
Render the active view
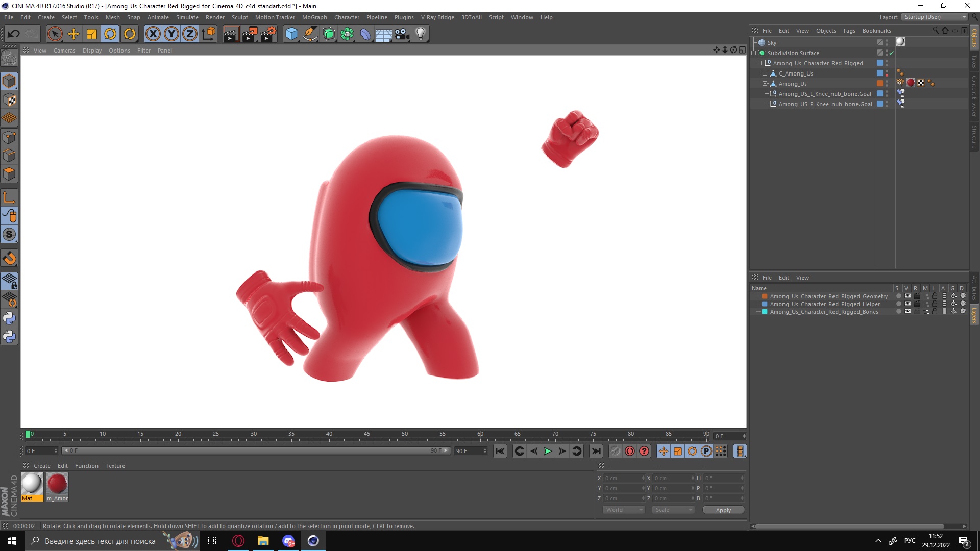pyautogui.click(x=231, y=34)
